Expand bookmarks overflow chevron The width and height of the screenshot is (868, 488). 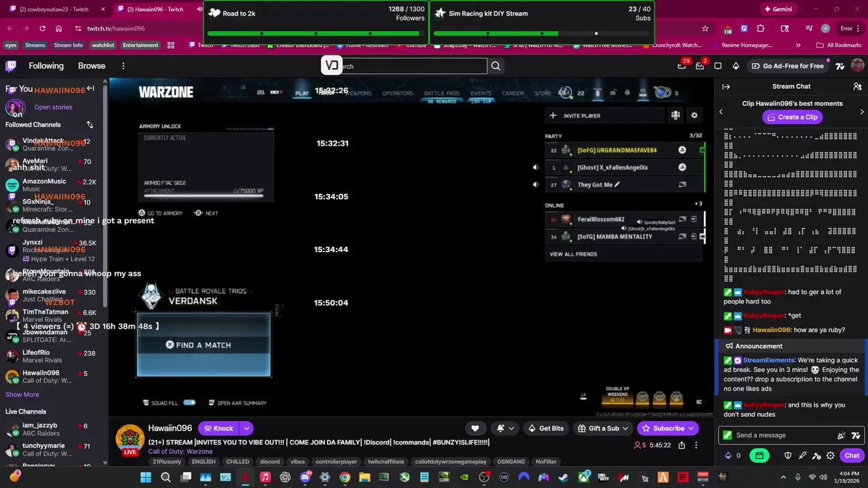click(x=798, y=45)
